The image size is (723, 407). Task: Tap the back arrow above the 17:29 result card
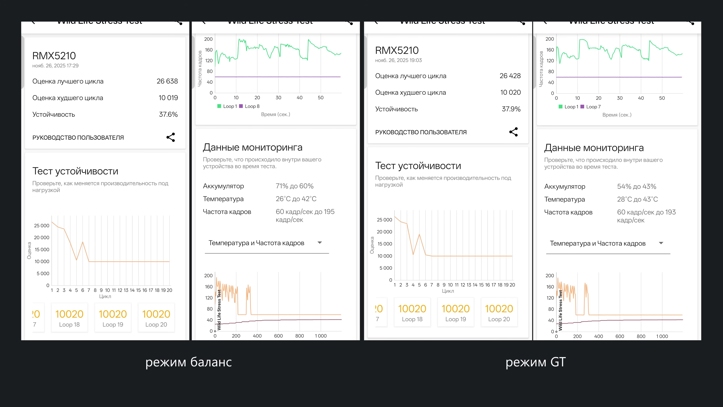point(33,22)
